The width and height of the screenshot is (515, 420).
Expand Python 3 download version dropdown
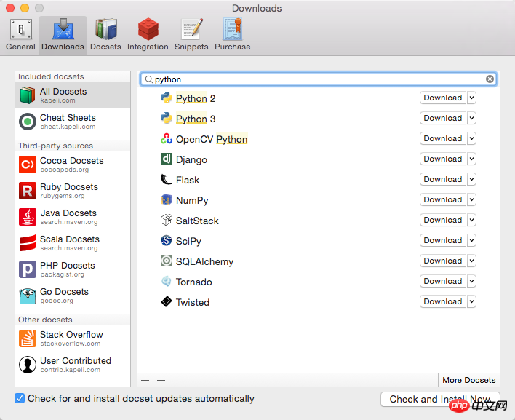tap(471, 118)
